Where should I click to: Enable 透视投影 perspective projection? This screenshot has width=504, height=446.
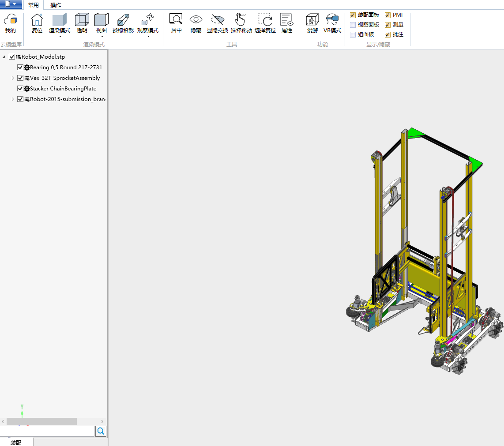(x=123, y=23)
